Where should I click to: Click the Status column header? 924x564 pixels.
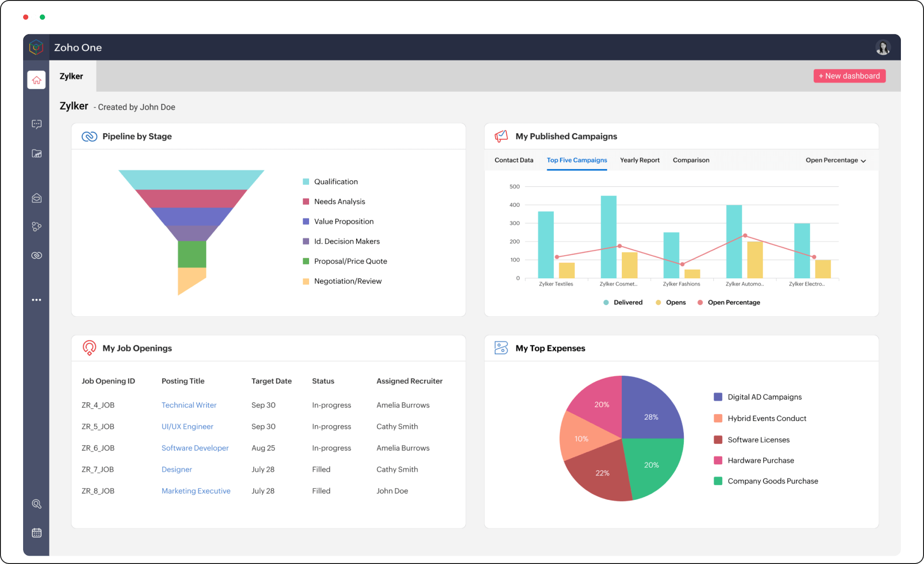click(323, 381)
